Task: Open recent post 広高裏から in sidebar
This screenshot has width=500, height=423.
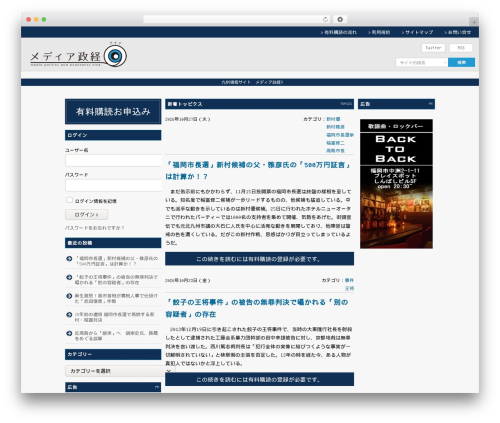Action: point(116,336)
